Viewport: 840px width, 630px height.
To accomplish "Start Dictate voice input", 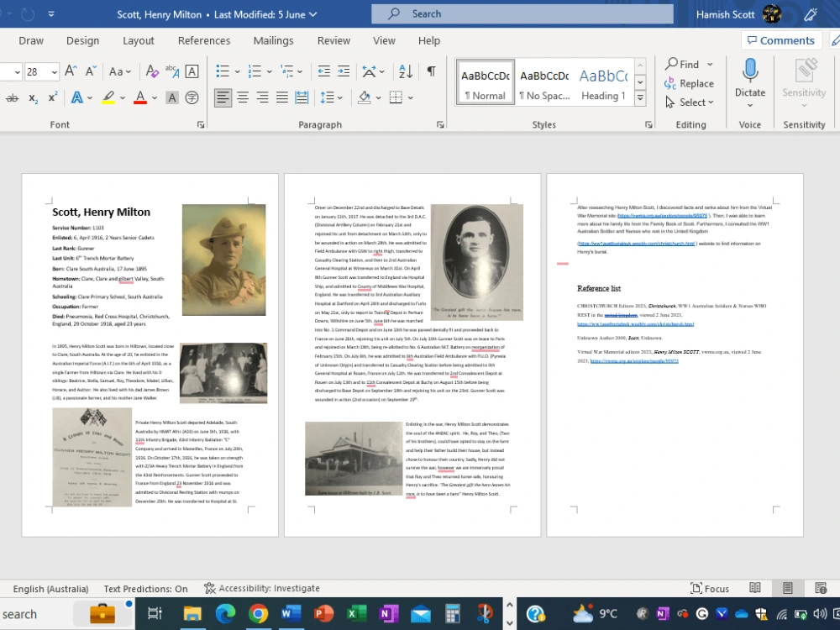I will (750, 78).
